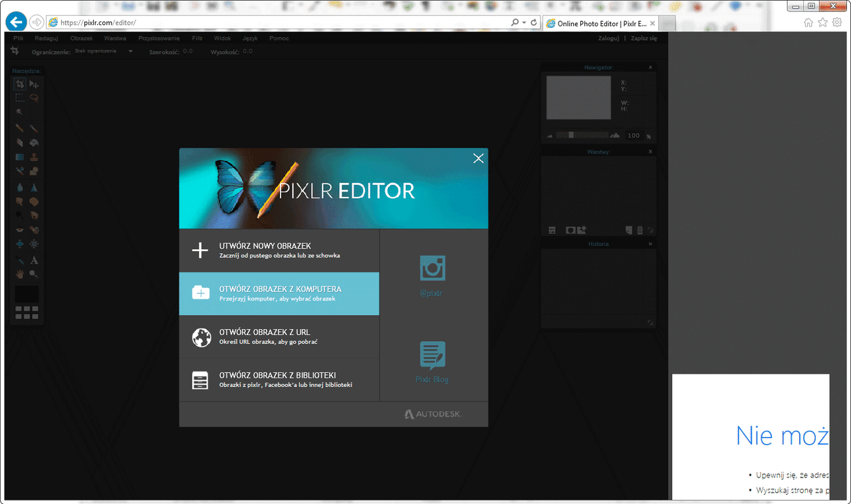This screenshot has height=504, width=851.
Task: Click the Navigator zoom slider handle
Action: [x=571, y=135]
